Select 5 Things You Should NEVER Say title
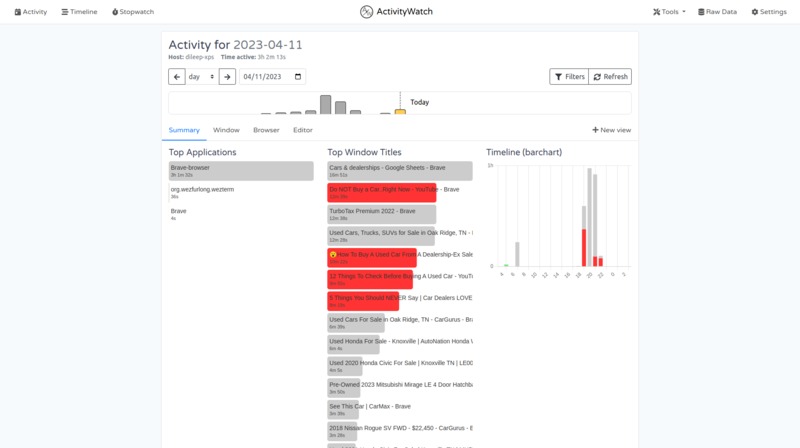The image size is (800, 448). pos(400,301)
